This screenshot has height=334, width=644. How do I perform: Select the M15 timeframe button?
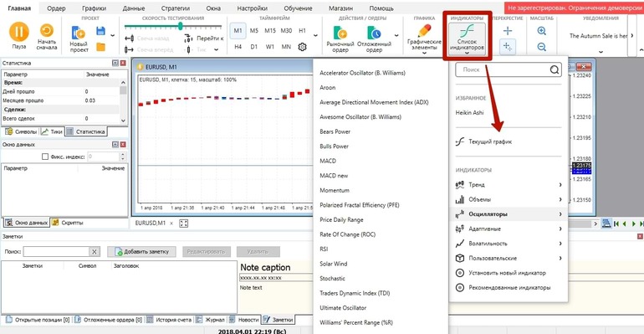coord(270,31)
